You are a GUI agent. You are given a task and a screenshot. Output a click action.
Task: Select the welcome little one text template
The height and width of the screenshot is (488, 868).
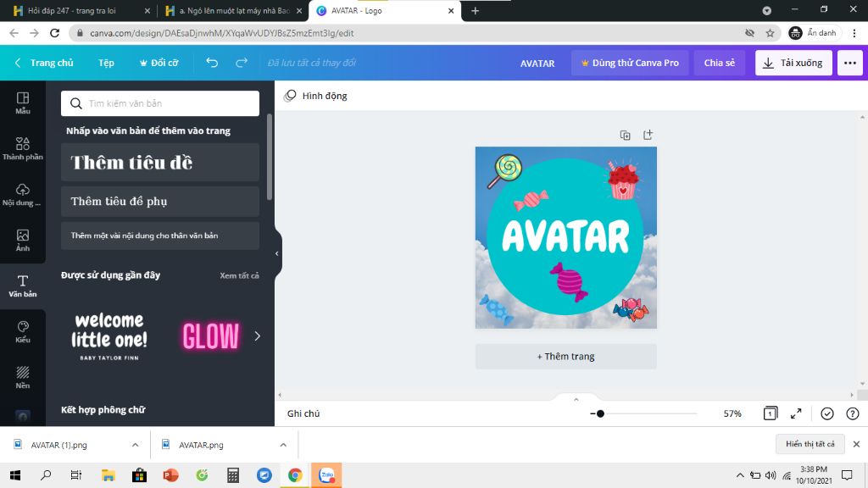pyautogui.click(x=109, y=335)
